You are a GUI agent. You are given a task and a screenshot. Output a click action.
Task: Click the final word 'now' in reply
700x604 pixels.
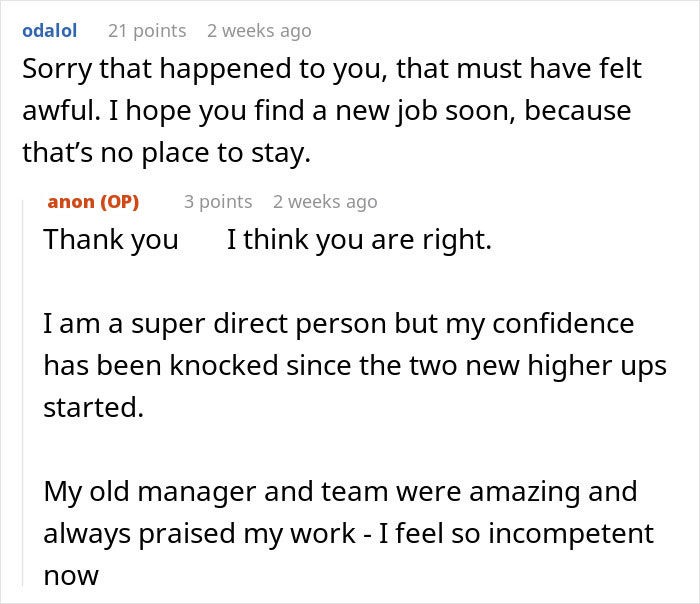[71, 576]
